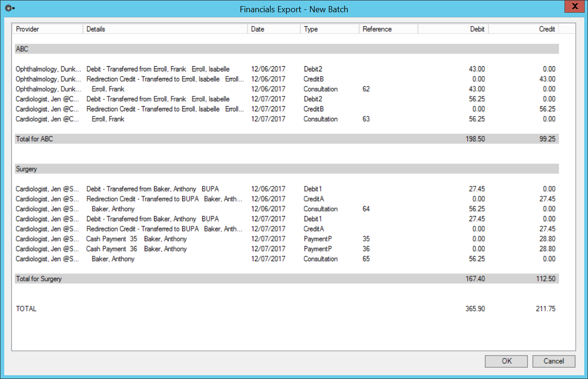Click Surgery total debit 167.40

coord(475,278)
